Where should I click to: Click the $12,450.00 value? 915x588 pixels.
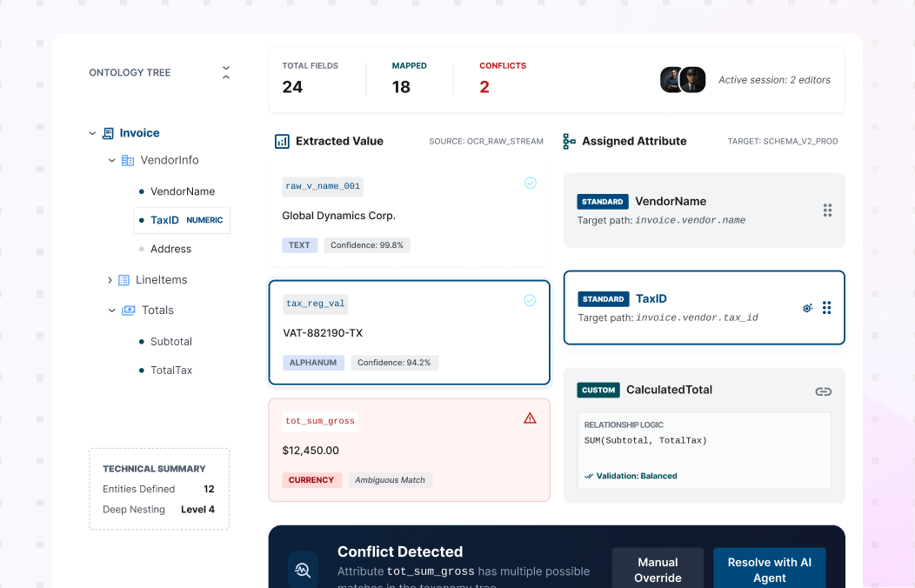click(311, 451)
